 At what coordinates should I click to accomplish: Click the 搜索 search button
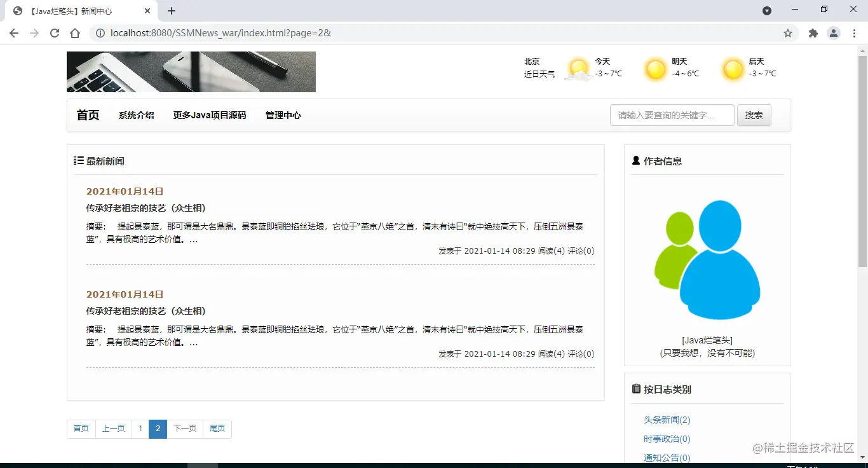[x=754, y=115]
